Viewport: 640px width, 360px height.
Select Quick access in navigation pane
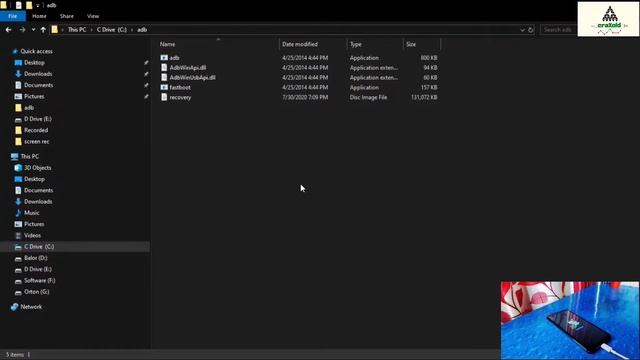tap(36, 51)
